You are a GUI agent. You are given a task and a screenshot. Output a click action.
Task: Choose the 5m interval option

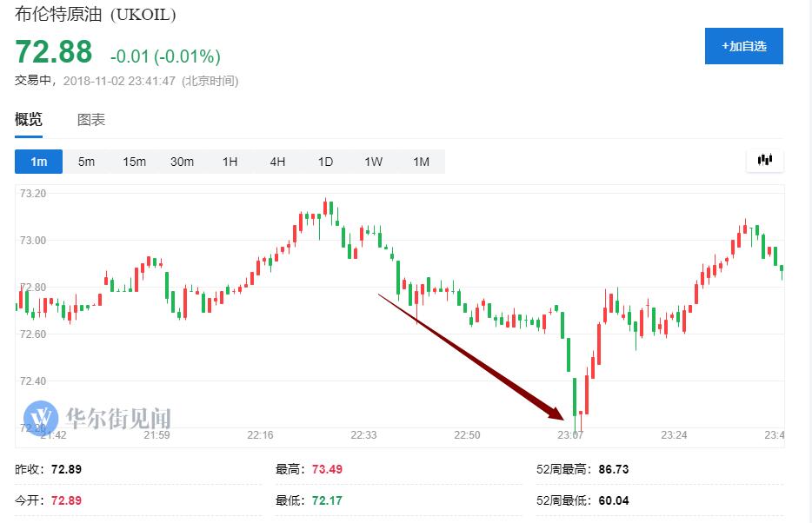[x=86, y=162]
